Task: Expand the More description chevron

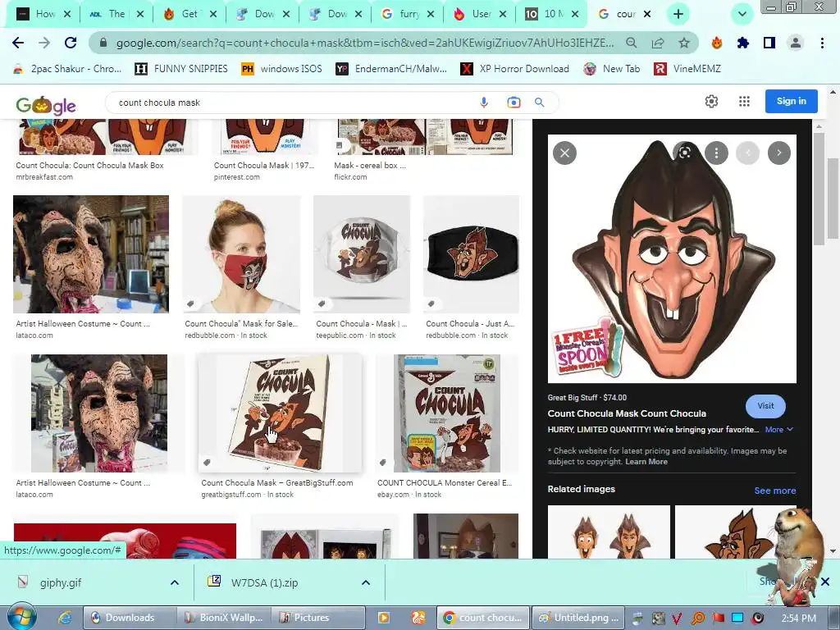Action: point(790,430)
